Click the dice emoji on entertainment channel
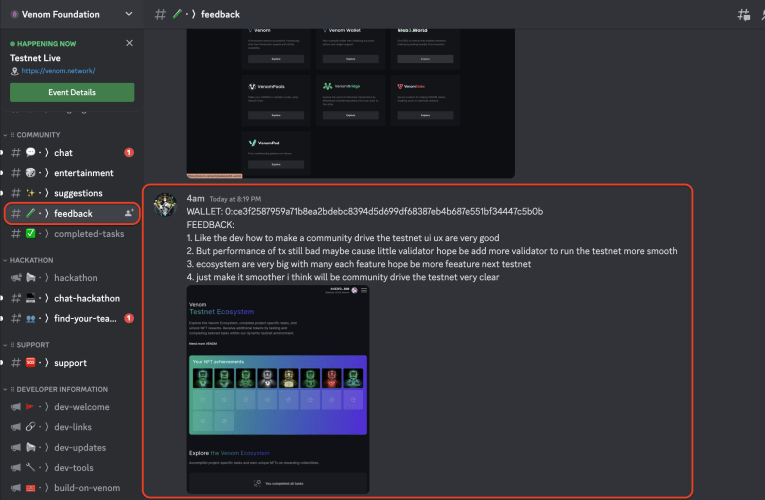765x500 pixels. (30, 173)
